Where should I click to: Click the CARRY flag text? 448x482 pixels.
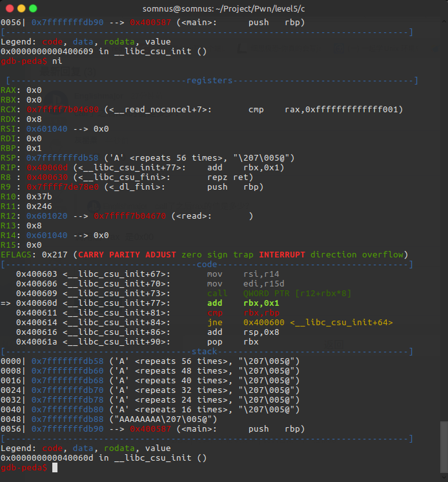coord(91,255)
